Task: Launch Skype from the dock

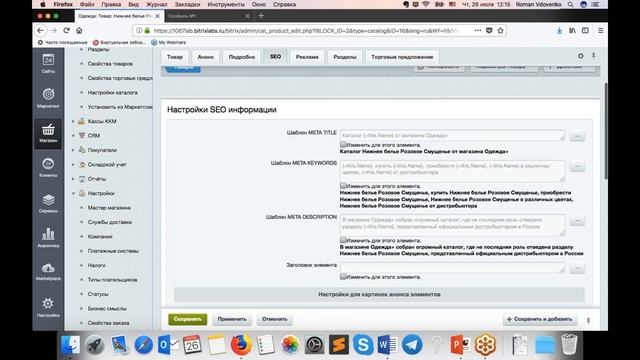Action: 363,344
